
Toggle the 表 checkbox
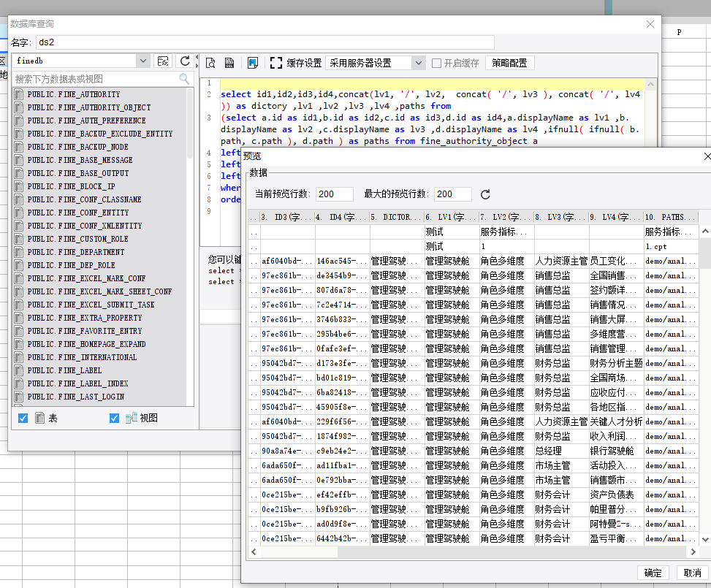click(23, 418)
